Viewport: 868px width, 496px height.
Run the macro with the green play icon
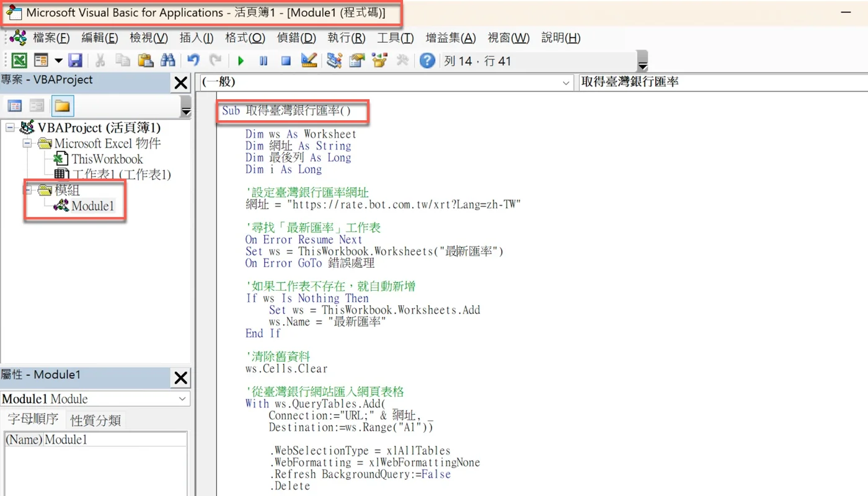pyautogui.click(x=241, y=61)
